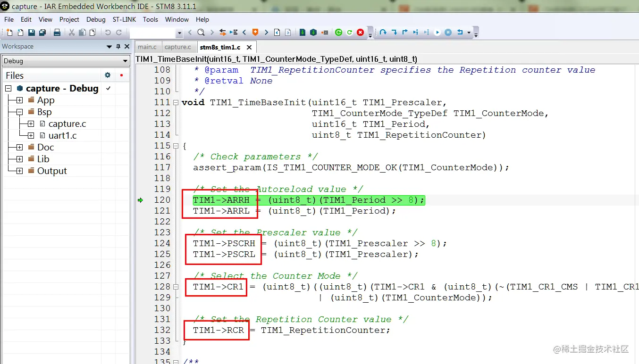The height and width of the screenshot is (364, 639).
Task: Toggle bookmark with the orange shield icon
Action: pos(255,33)
